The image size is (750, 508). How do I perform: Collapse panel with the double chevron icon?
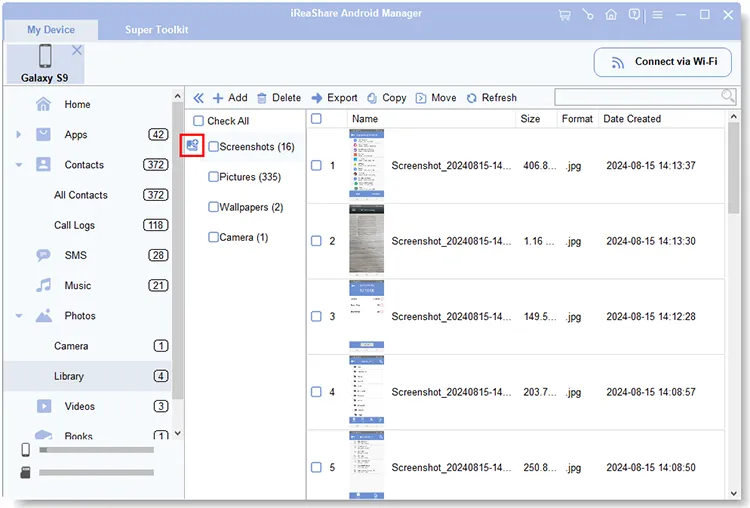[198, 98]
